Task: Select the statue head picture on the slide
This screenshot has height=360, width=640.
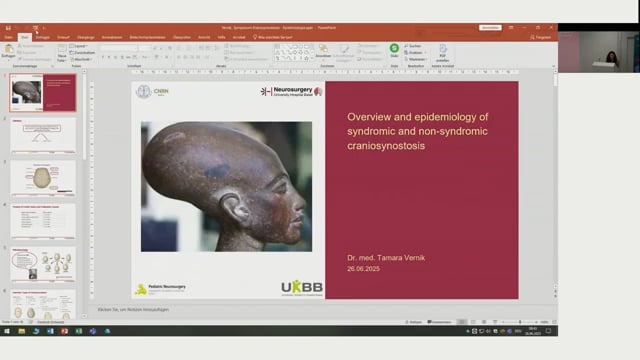Action: point(227,187)
